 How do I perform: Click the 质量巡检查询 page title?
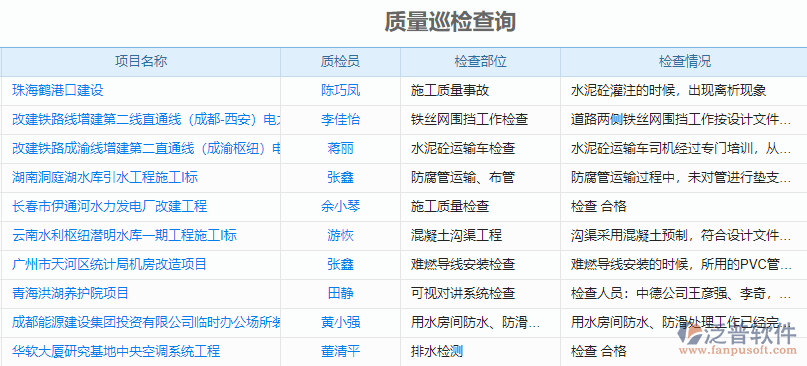click(450, 22)
